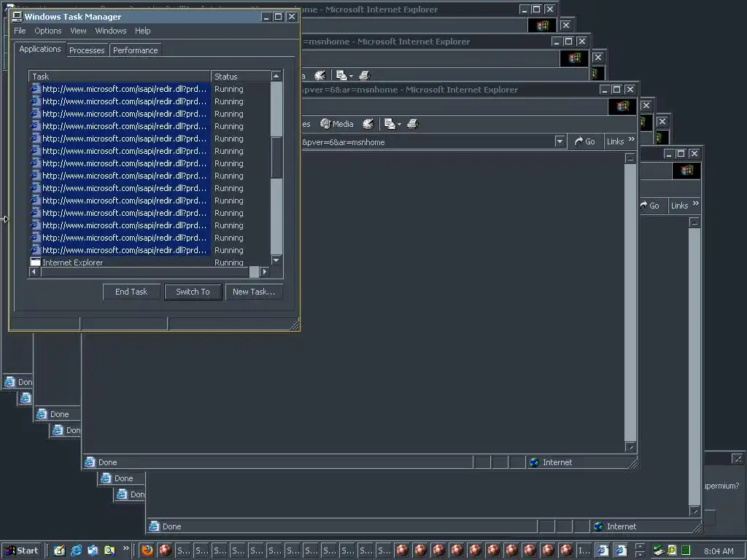Open the Start menu
This screenshot has height=560, width=747.
(x=22, y=551)
